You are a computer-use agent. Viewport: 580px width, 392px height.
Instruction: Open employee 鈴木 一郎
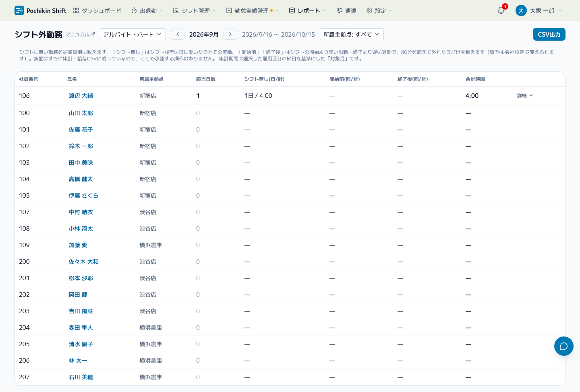[81, 146]
